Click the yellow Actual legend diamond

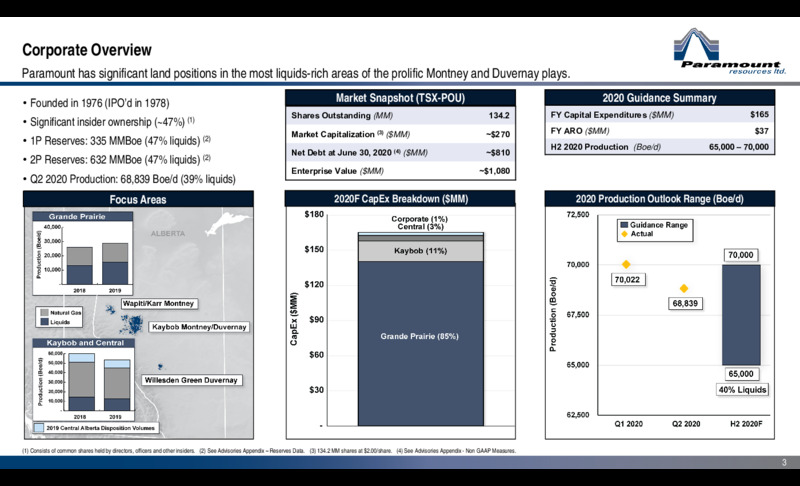point(623,234)
